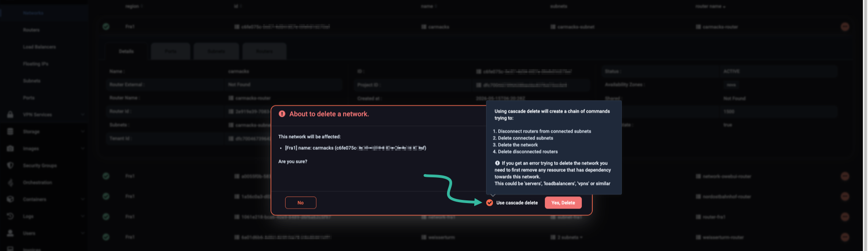
Task: Click the Orchestration sidebar icon
Action: [10, 182]
